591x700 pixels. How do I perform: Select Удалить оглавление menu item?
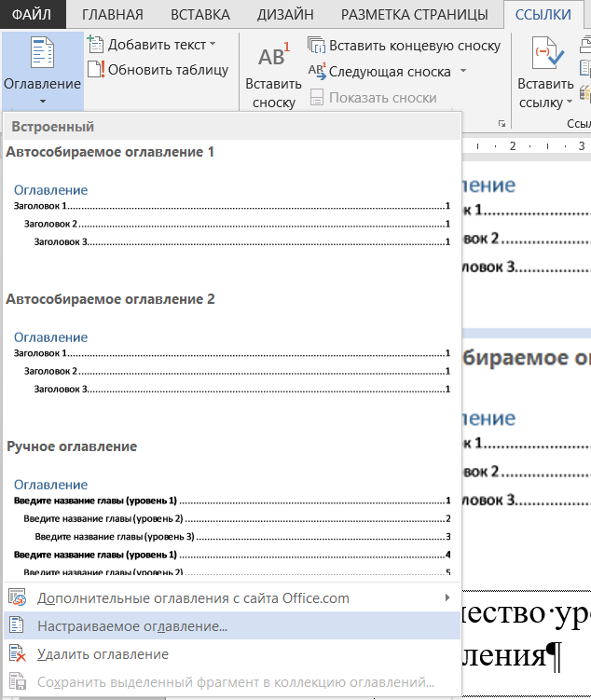tap(232, 653)
